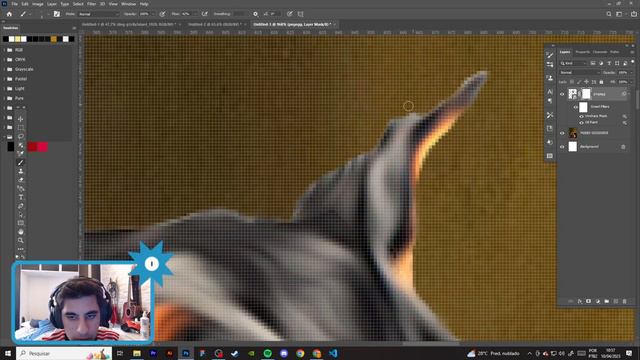Open layer filter Kind dropdown

[x=573, y=63]
